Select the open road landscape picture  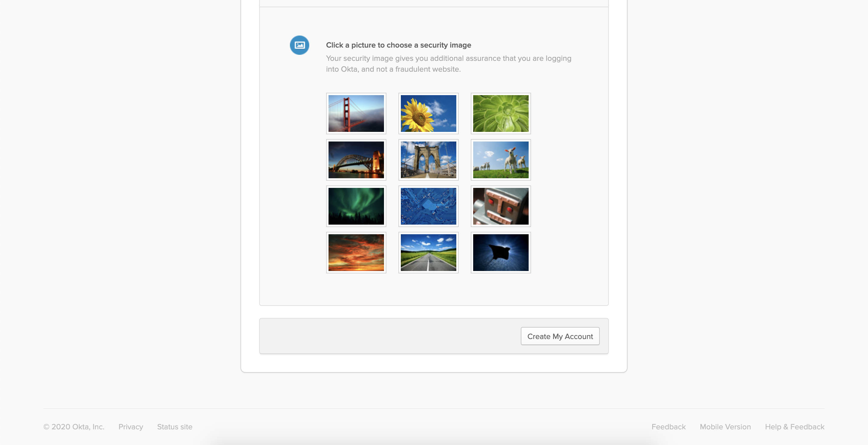(428, 253)
